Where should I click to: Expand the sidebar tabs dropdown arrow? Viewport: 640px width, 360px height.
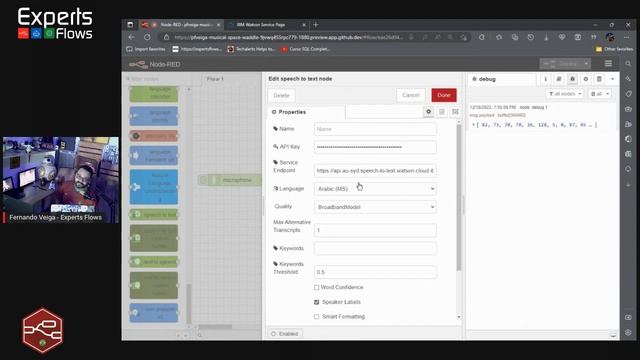coord(612,79)
